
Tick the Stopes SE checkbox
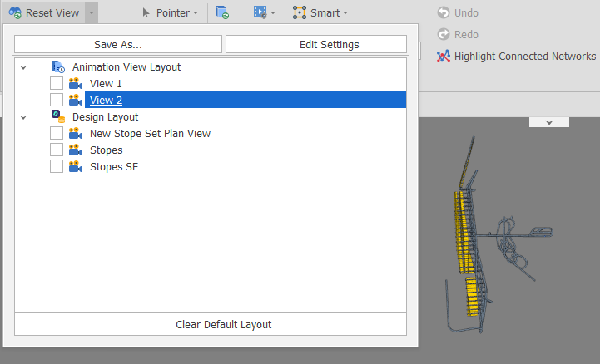57,166
